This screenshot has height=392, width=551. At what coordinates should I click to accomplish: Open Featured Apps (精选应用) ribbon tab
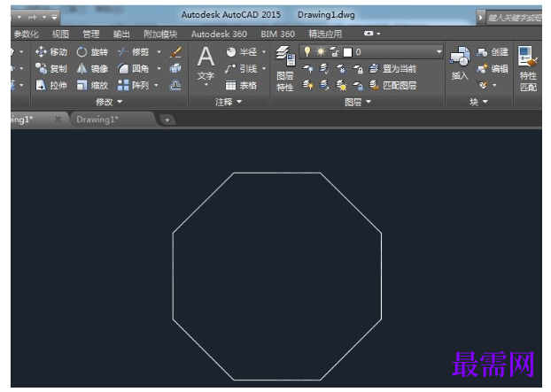point(325,34)
